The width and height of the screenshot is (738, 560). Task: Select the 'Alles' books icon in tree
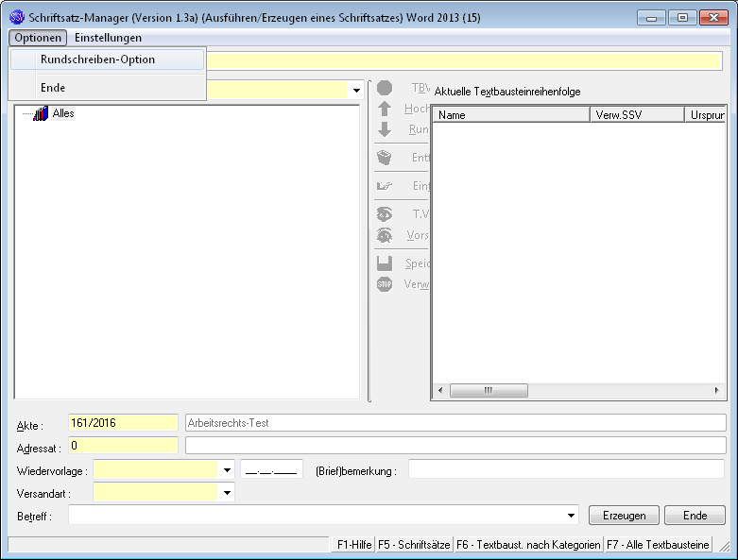pyautogui.click(x=41, y=114)
